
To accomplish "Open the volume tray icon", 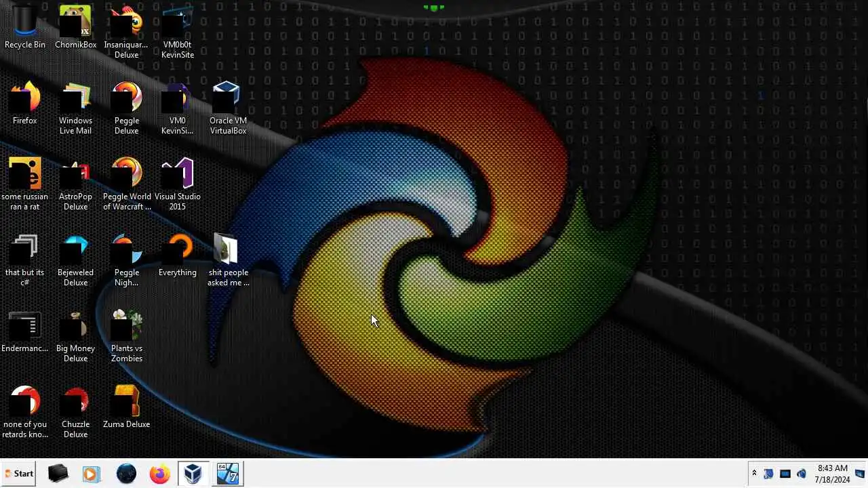I will click(x=802, y=474).
